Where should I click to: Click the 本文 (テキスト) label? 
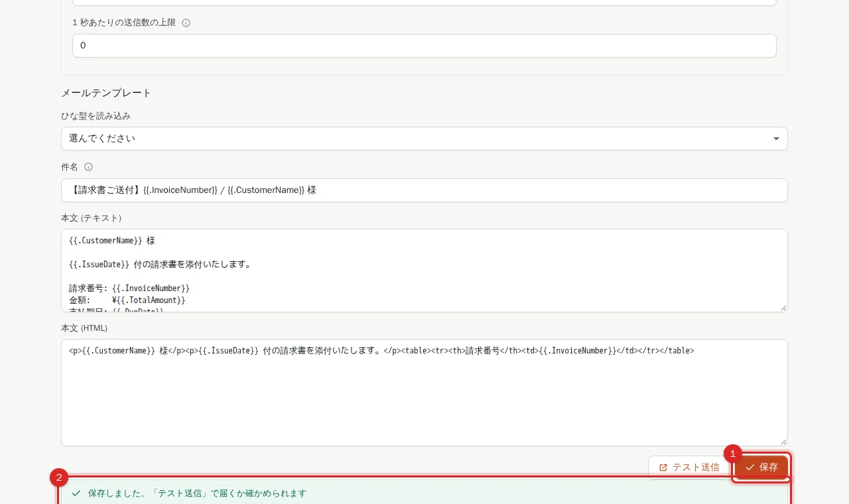click(92, 218)
